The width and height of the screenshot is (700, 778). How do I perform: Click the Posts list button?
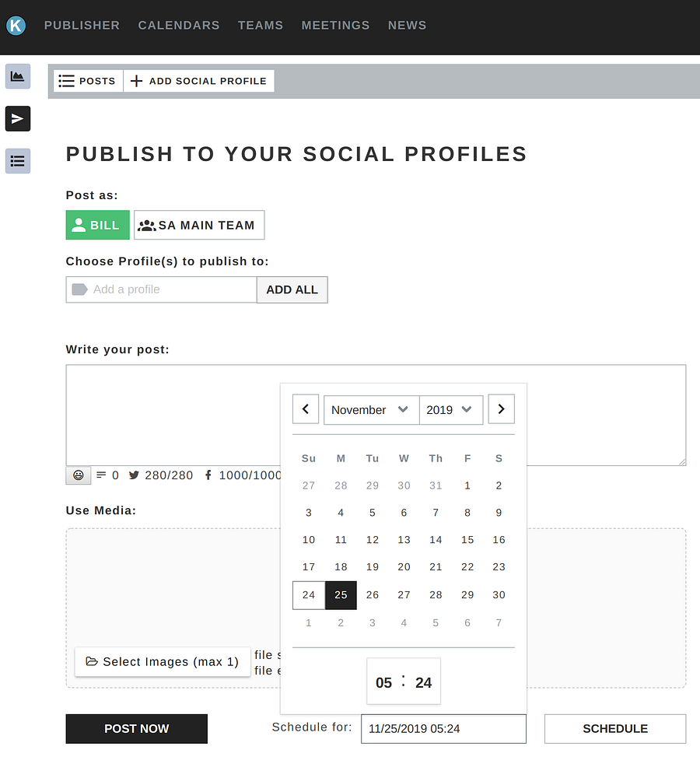pyautogui.click(x=88, y=81)
